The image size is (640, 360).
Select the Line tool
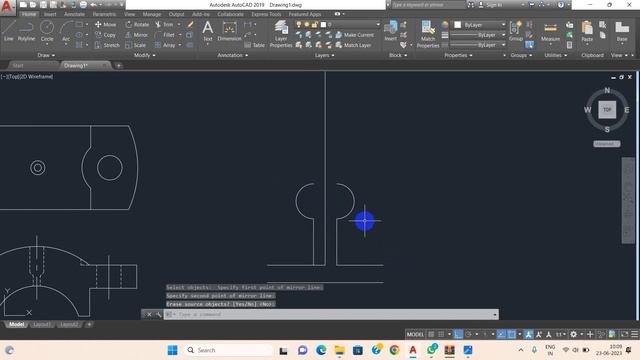point(9,31)
